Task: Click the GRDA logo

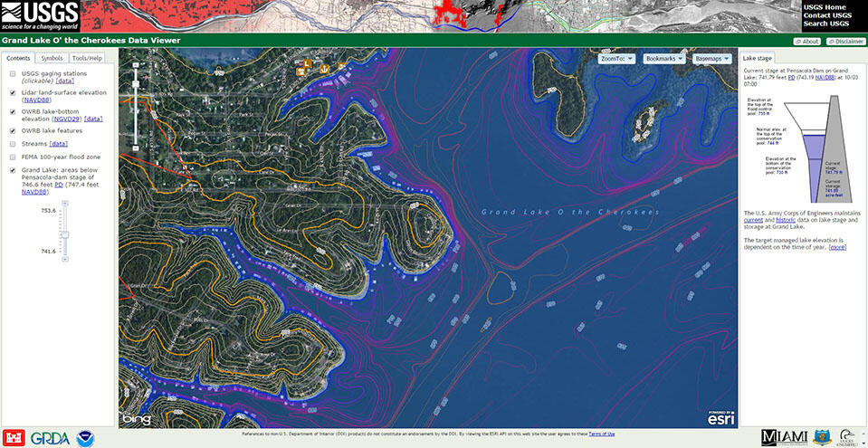Action: tap(50, 438)
